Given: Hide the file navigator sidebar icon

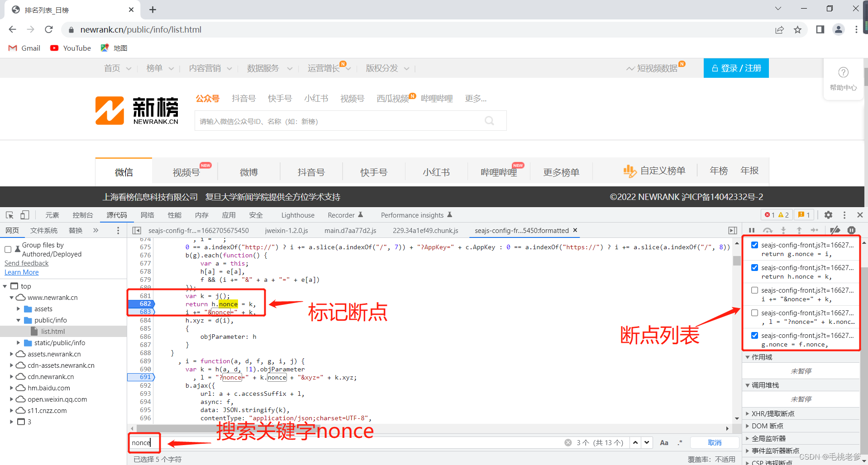Looking at the screenshot, I should pos(136,231).
